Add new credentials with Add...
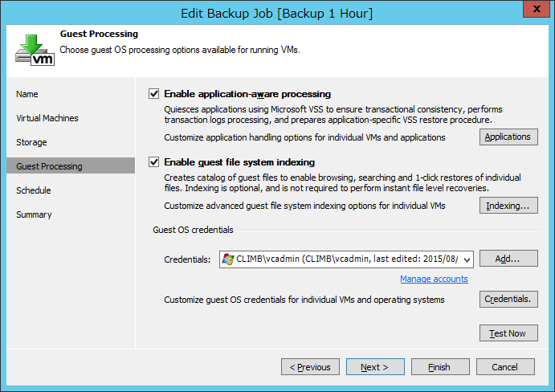Screen dimensions: 555x392 coord(508,259)
